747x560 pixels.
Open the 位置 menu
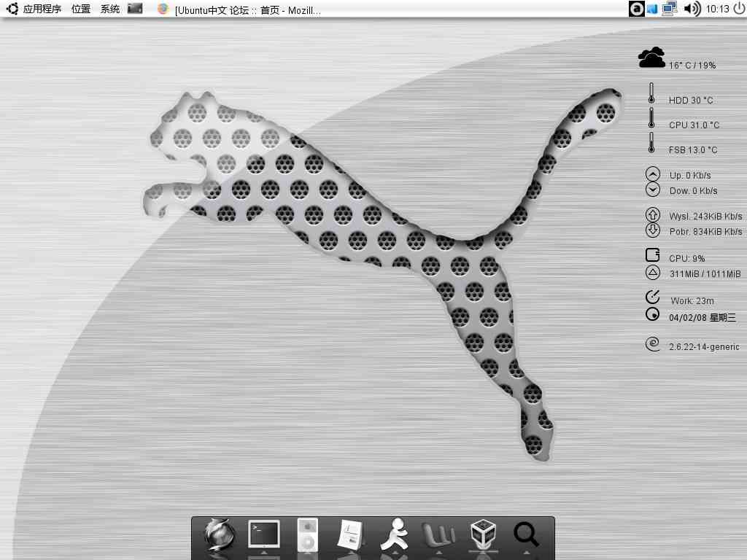pyautogui.click(x=81, y=9)
